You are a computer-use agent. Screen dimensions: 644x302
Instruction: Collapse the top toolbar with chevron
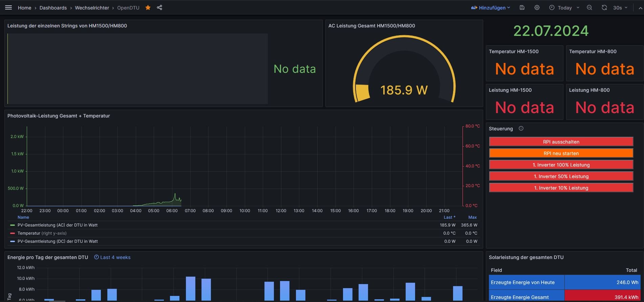[x=640, y=7]
